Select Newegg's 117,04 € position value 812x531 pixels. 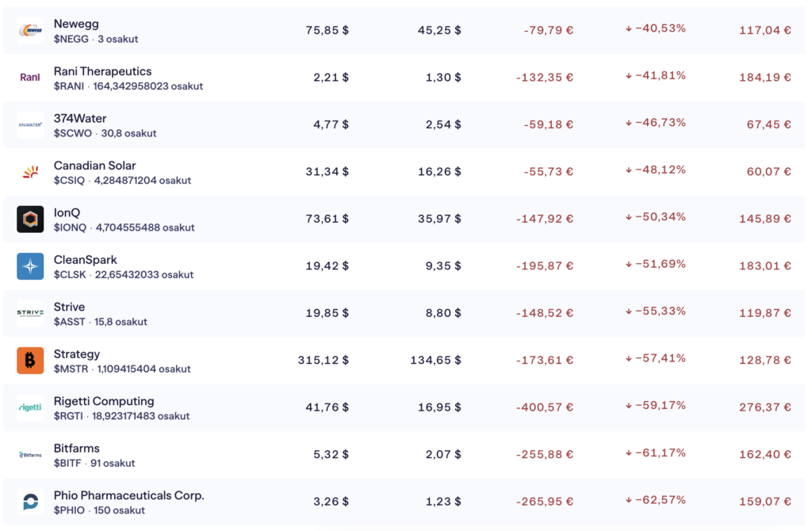click(764, 31)
